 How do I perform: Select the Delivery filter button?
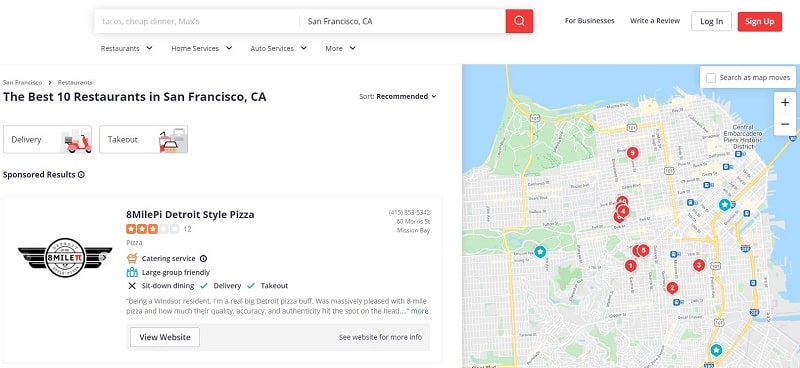47,139
